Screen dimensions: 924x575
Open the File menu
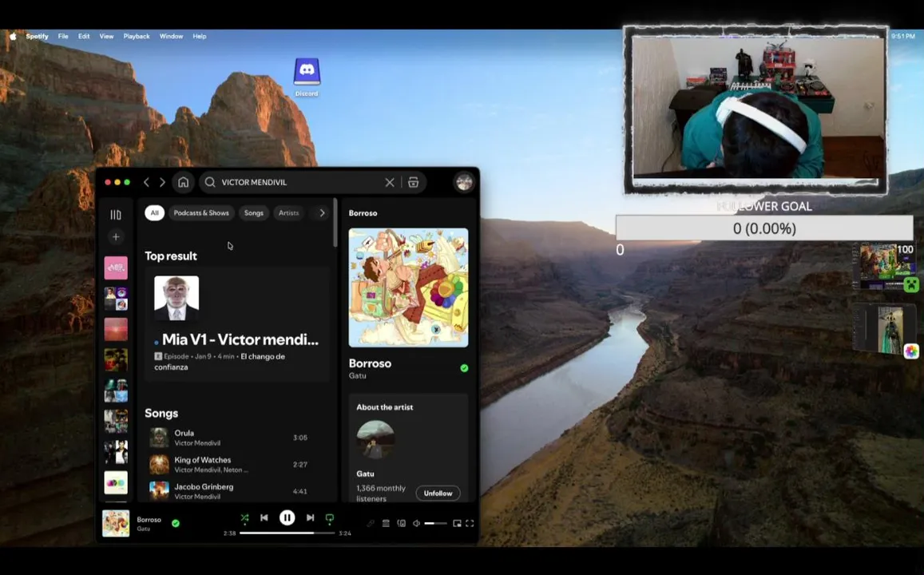[63, 37]
